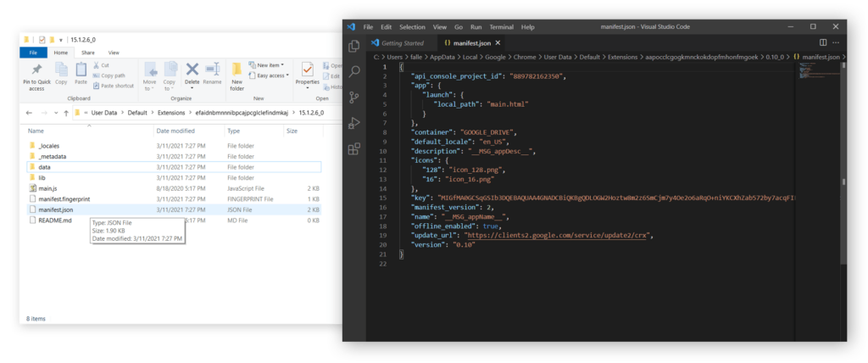The image size is (868, 363).
Task: Click the Split Editor icon in VS Code
Action: click(822, 42)
